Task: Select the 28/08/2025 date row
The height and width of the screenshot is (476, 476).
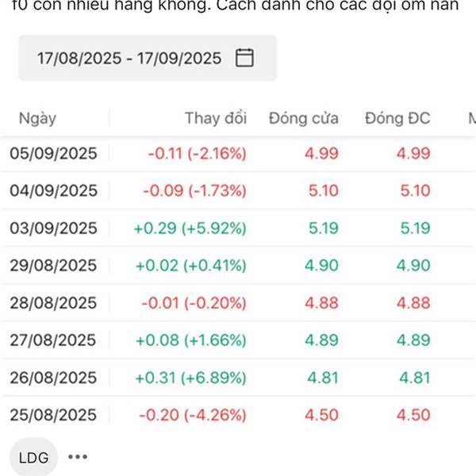Action: click(x=53, y=303)
